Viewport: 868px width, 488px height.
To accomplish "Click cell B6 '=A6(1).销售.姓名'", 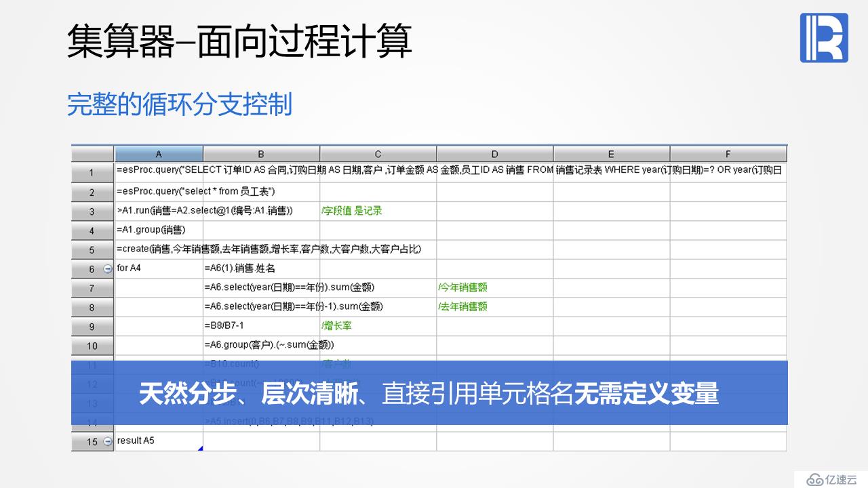I will pyautogui.click(x=261, y=269).
